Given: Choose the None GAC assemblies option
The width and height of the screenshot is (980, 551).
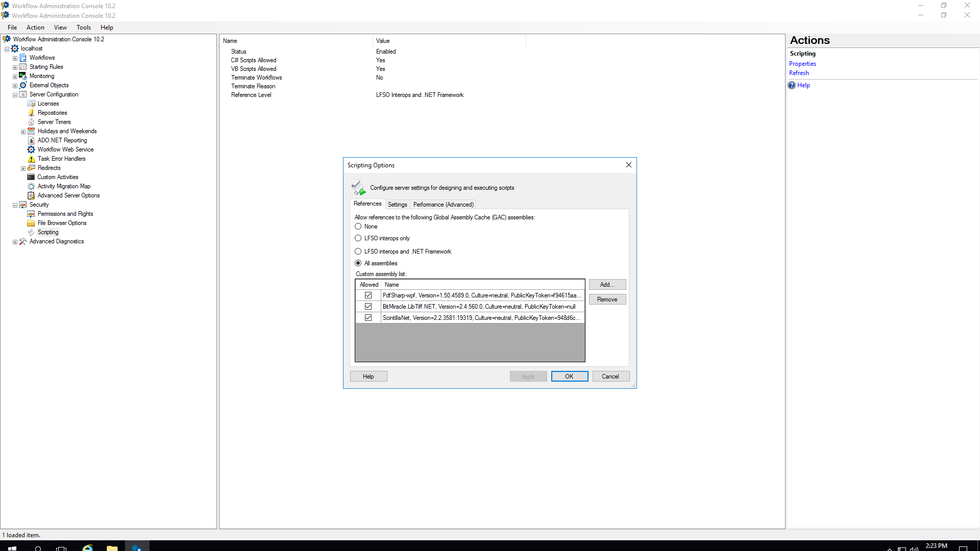Looking at the screenshot, I should [x=358, y=227].
